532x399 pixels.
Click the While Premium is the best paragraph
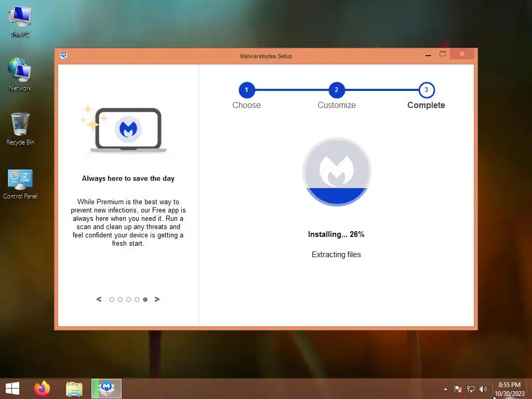click(x=128, y=222)
